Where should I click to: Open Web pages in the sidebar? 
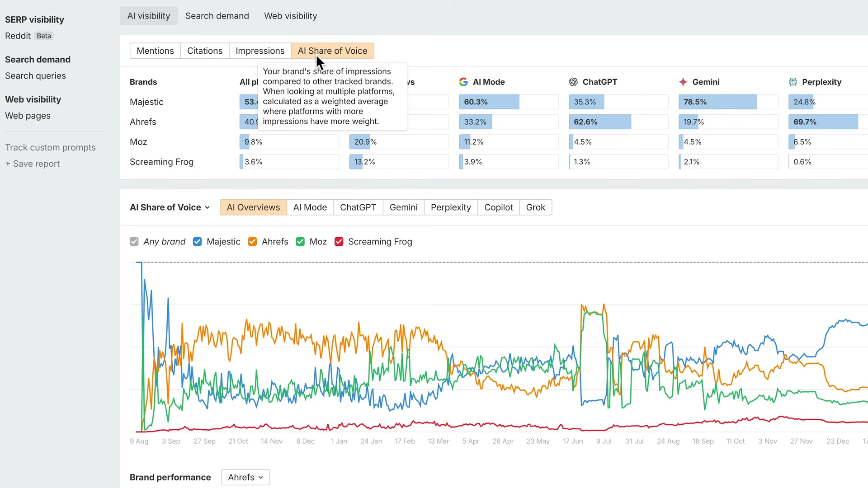click(x=28, y=116)
